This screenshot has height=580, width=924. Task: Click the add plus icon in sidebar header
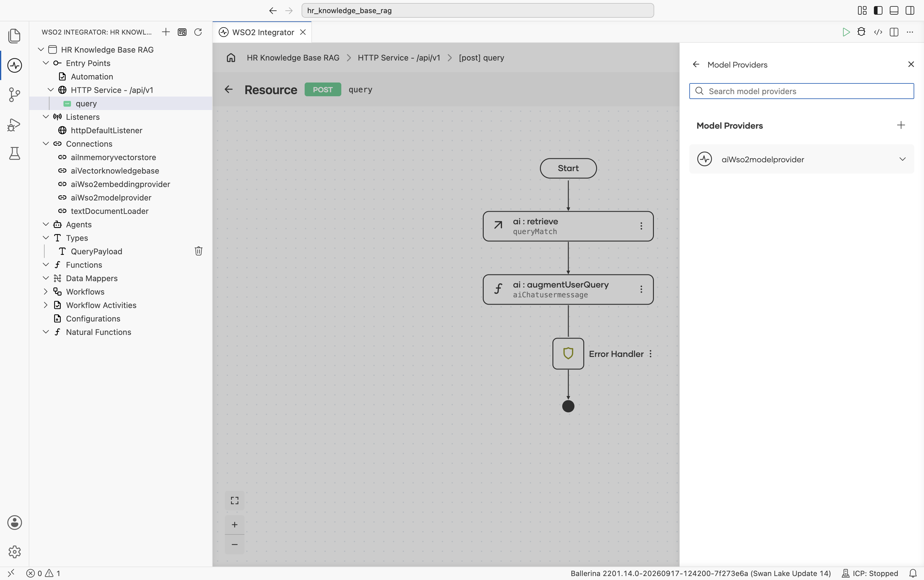point(166,32)
